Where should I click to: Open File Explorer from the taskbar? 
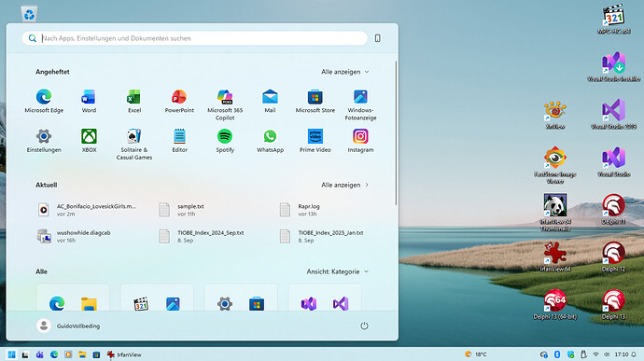[82, 354]
